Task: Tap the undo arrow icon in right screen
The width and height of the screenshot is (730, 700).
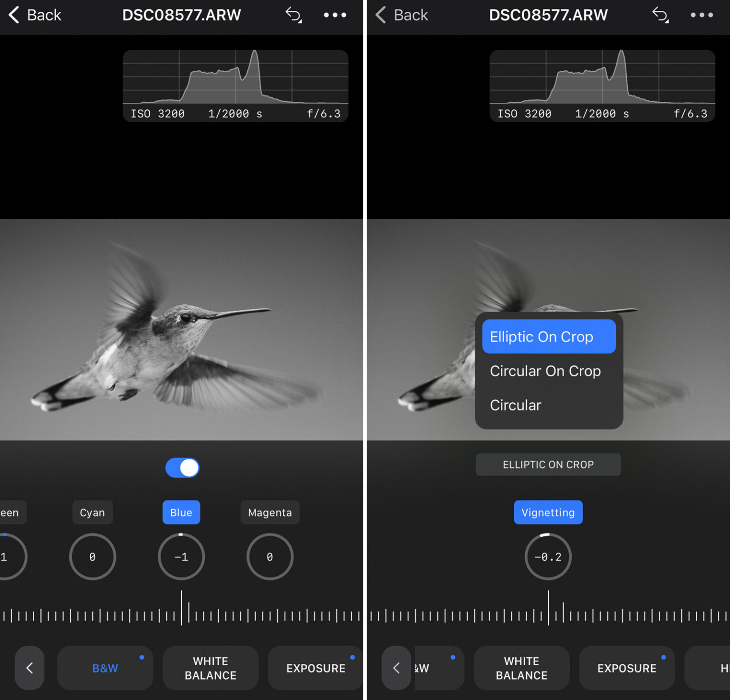Action: (661, 15)
